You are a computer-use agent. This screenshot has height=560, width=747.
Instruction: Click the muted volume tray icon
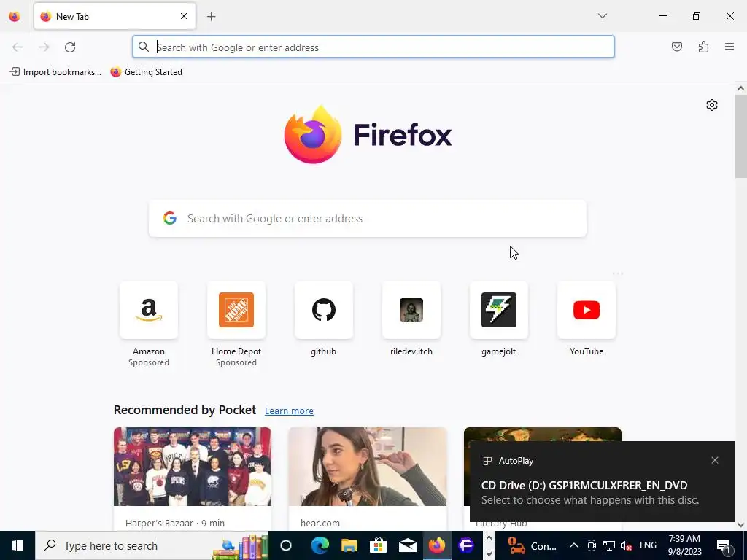pos(627,545)
